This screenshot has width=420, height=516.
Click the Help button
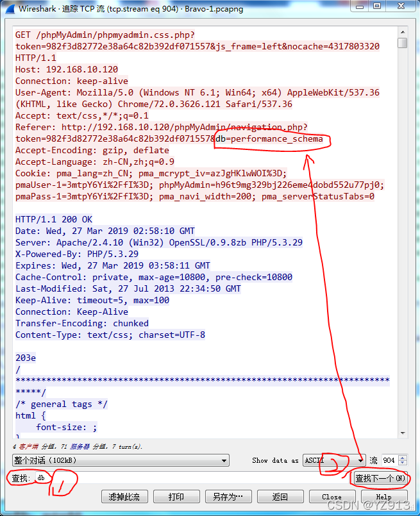pyautogui.click(x=384, y=496)
